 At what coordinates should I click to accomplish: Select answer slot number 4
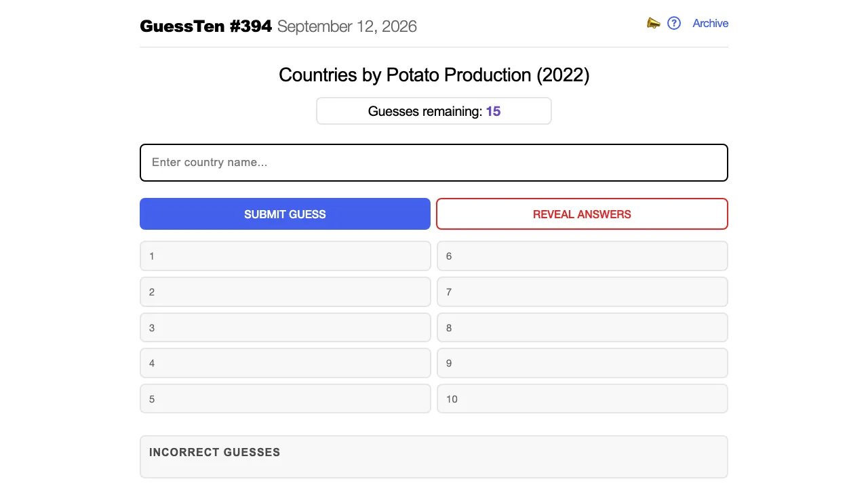click(x=285, y=363)
